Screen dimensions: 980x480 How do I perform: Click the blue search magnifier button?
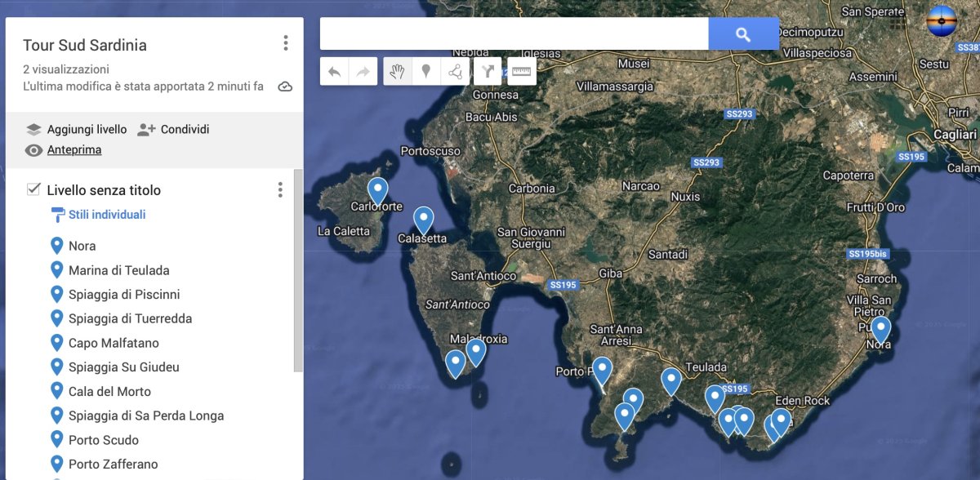coord(742,34)
